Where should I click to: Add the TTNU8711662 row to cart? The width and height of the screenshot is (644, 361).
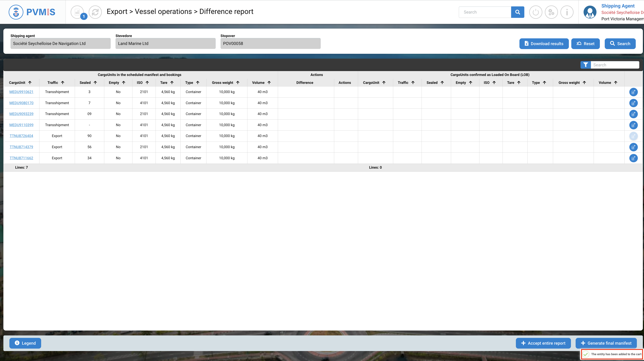point(633,158)
